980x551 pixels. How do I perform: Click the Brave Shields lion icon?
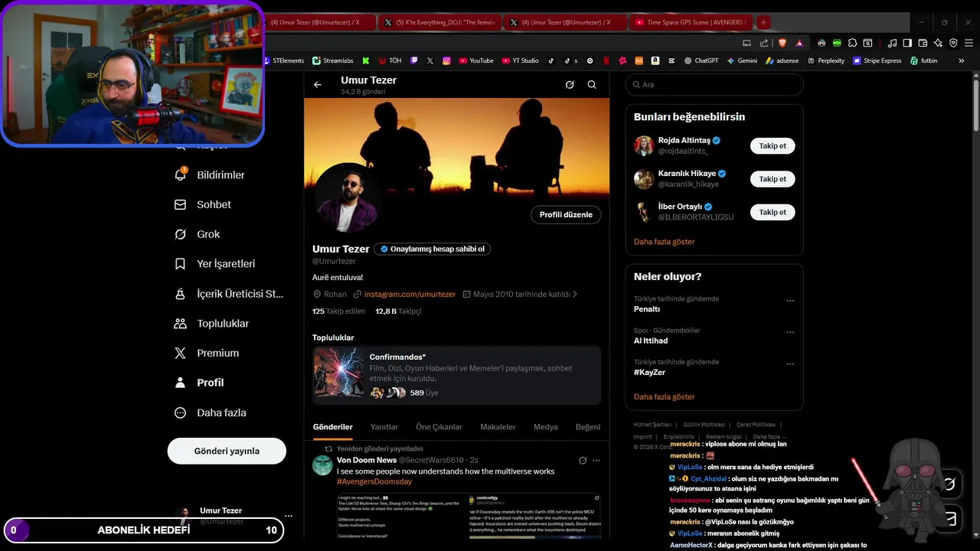[782, 43]
